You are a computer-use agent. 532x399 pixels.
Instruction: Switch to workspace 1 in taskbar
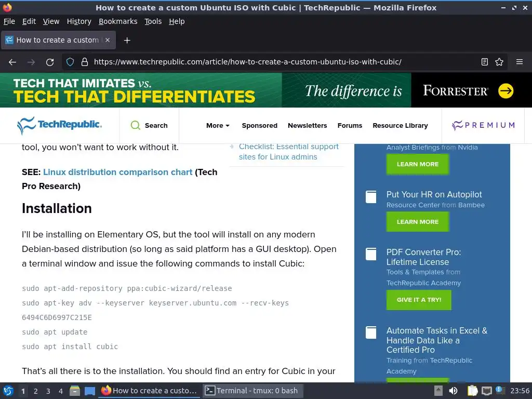click(23, 391)
